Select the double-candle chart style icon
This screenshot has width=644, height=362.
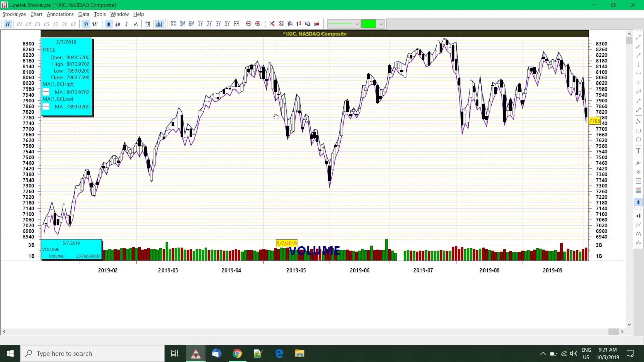(x=117, y=24)
